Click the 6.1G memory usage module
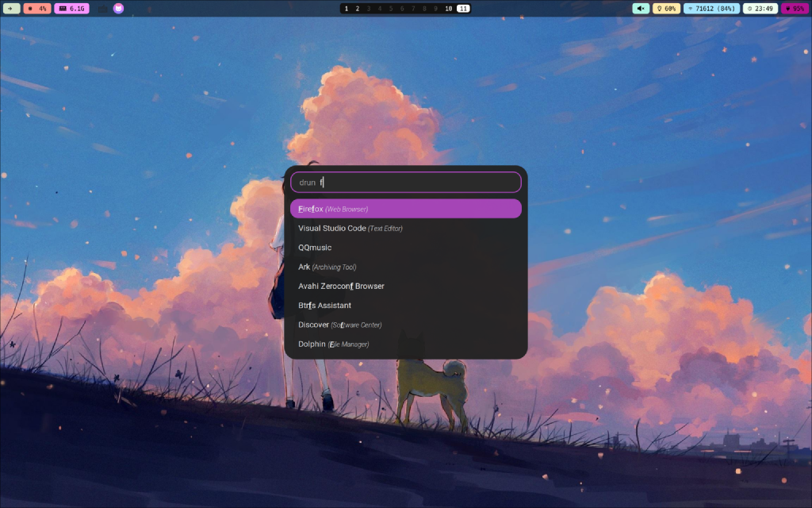Viewport: 812px width, 508px height. 71,8
